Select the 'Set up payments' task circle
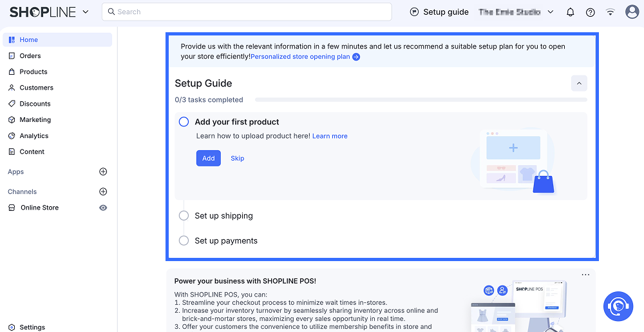The width and height of the screenshot is (644, 332). (x=184, y=241)
